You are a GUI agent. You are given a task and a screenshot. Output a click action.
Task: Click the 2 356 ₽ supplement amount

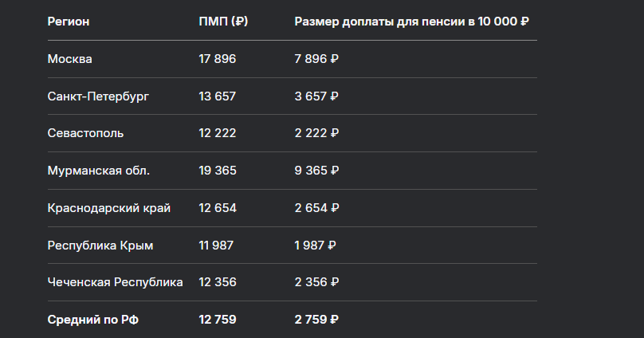click(317, 282)
